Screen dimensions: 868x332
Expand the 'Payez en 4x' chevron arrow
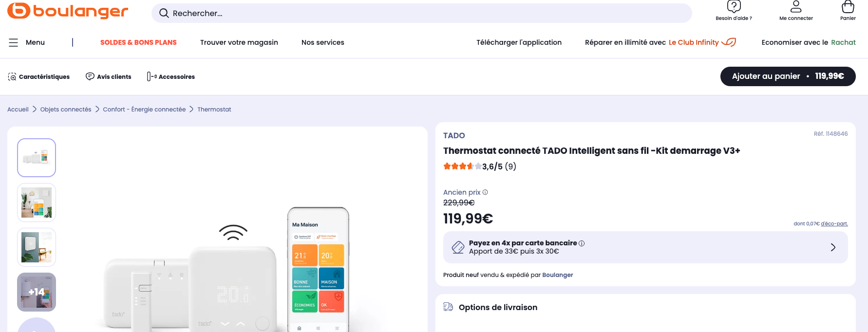click(x=833, y=247)
